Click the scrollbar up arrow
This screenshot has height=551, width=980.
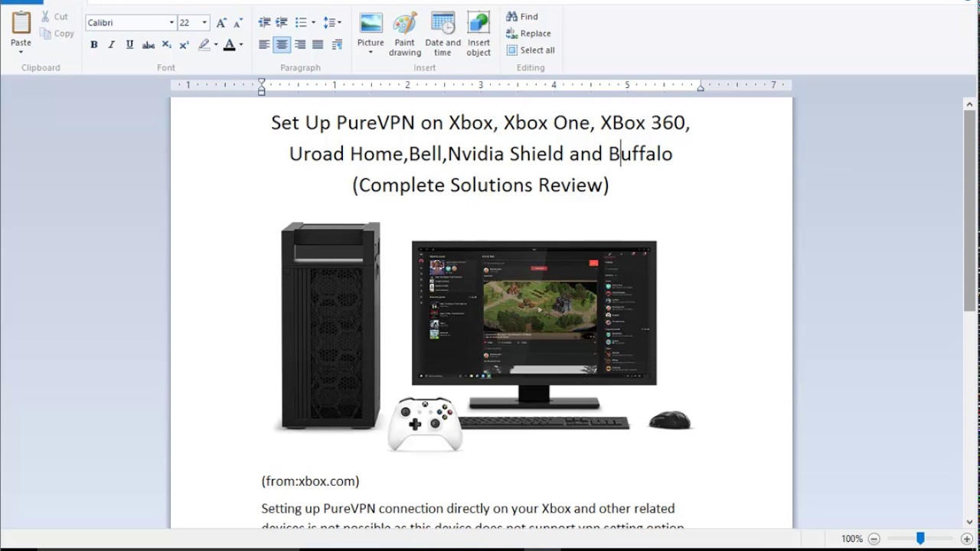click(969, 103)
